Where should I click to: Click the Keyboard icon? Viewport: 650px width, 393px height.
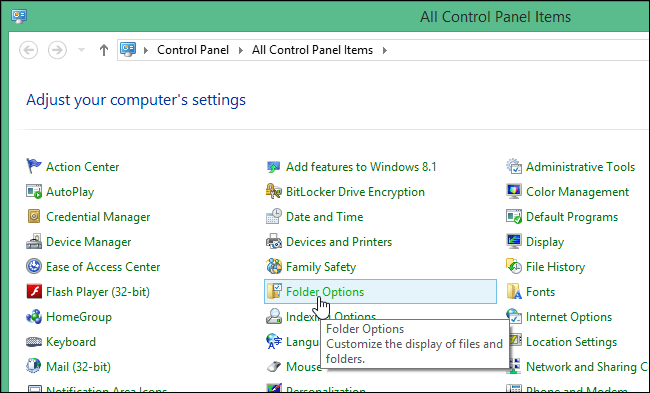tap(34, 342)
